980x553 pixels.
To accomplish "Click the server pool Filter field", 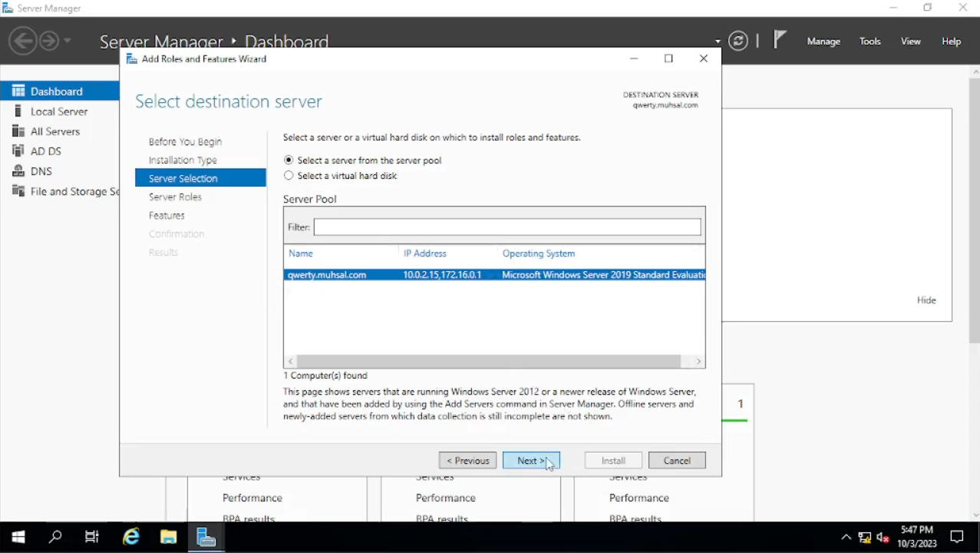I will pyautogui.click(x=506, y=227).
